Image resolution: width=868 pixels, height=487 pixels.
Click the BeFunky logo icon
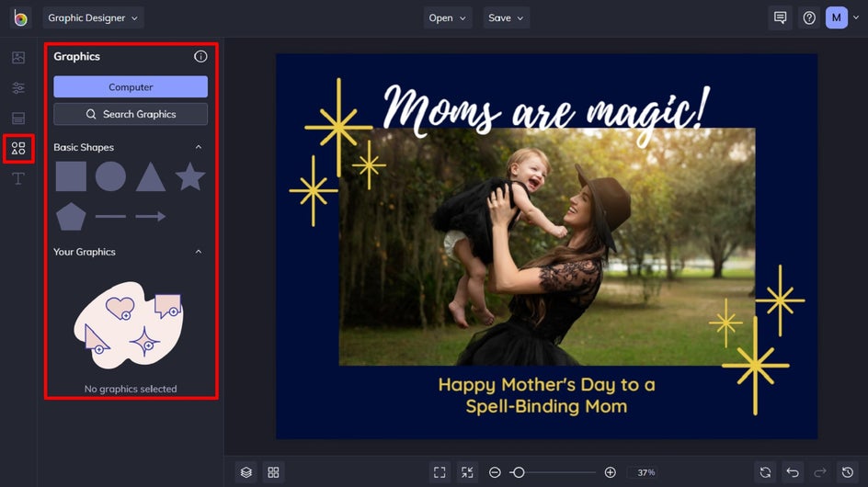pyautogui.click(x=20, y=17)
